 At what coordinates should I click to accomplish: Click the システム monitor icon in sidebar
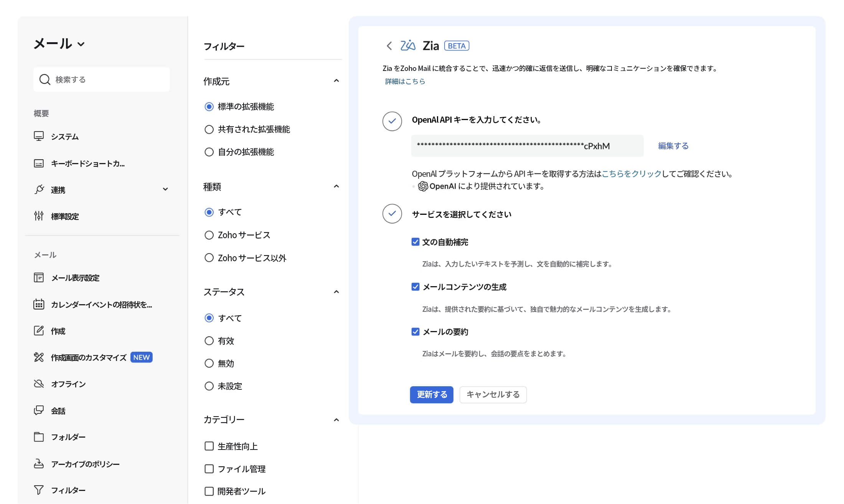coord(39,136)
